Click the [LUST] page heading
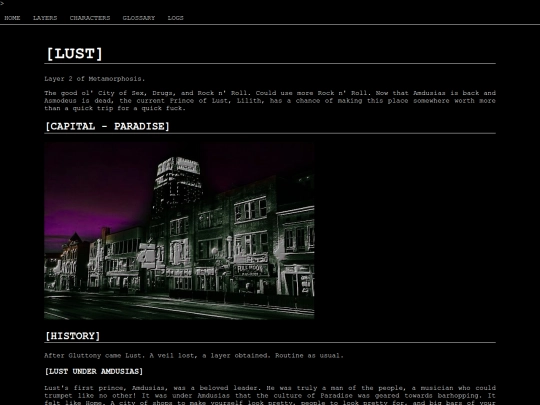Screen dimensions: 540x405 tap(74, 54)
